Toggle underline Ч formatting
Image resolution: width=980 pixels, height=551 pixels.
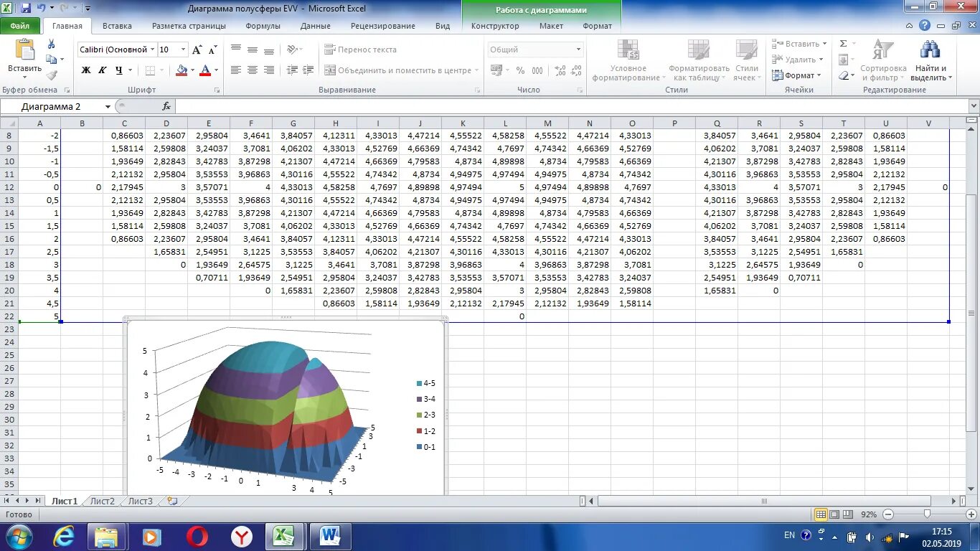119,70
